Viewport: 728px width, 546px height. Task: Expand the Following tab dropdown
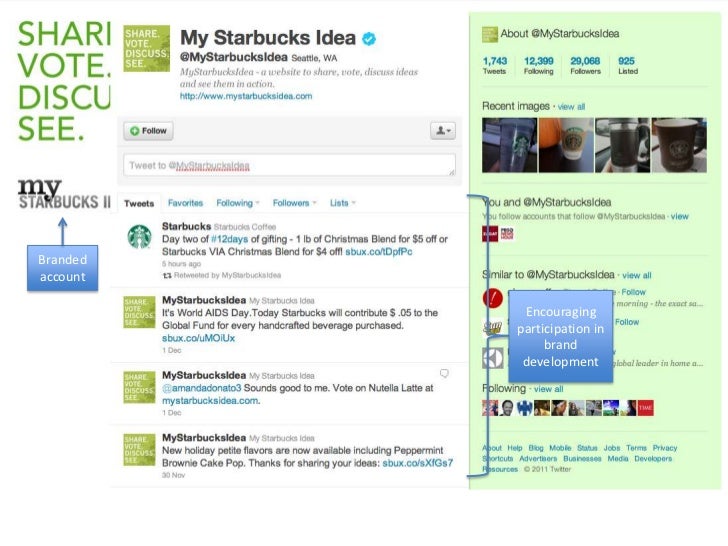[238, 203]
